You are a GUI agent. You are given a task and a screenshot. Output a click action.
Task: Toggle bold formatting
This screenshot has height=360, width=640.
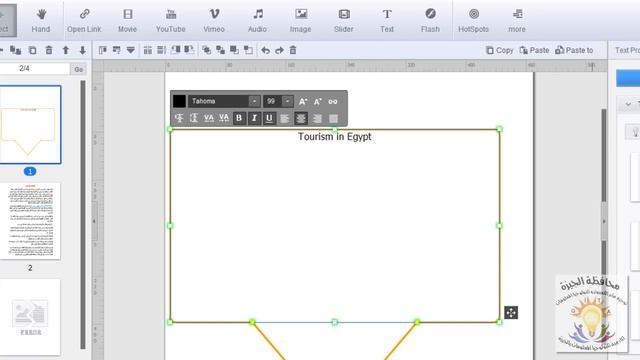(239, 118)
